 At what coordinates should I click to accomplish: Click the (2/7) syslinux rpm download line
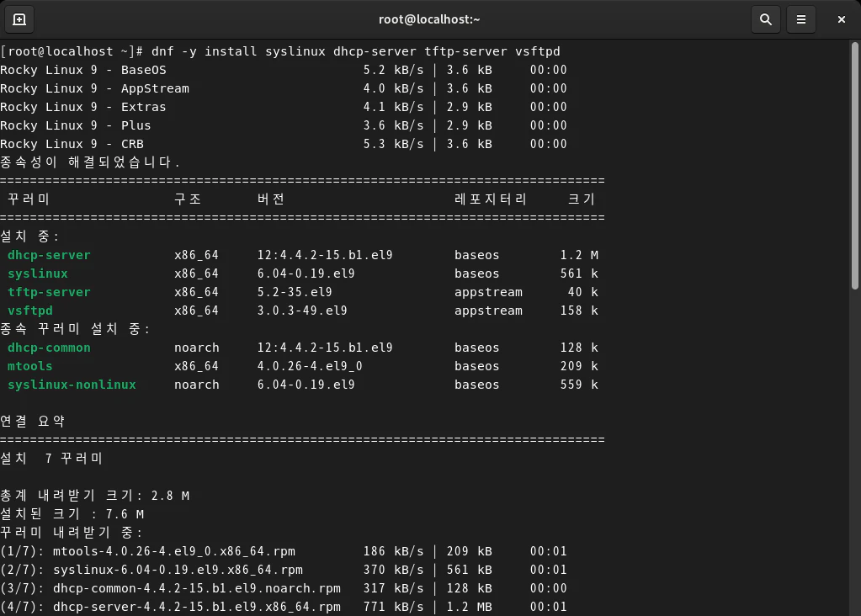pos(284,570)
